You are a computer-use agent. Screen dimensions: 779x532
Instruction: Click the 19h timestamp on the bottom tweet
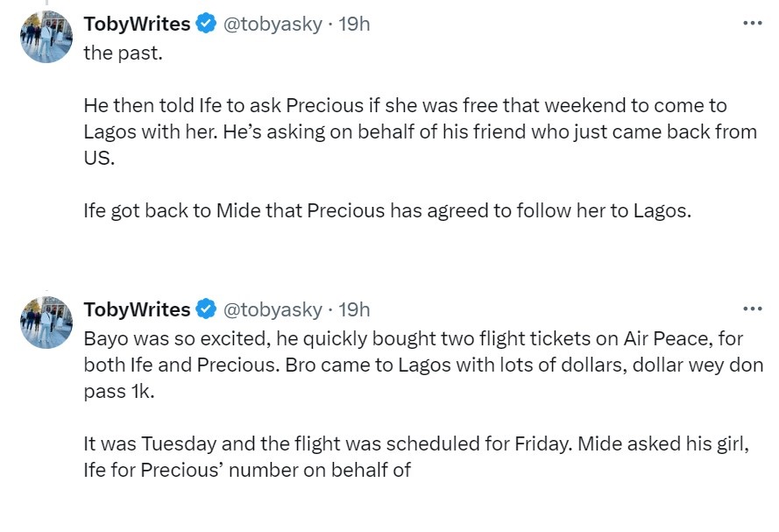click(354, 309)
